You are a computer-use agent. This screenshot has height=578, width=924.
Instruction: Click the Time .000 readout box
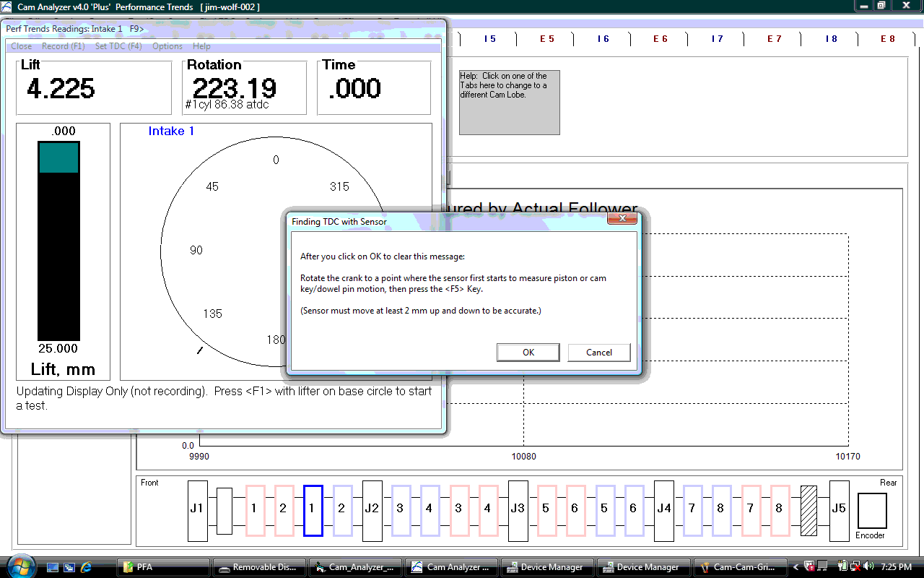[x=374, y=87]
